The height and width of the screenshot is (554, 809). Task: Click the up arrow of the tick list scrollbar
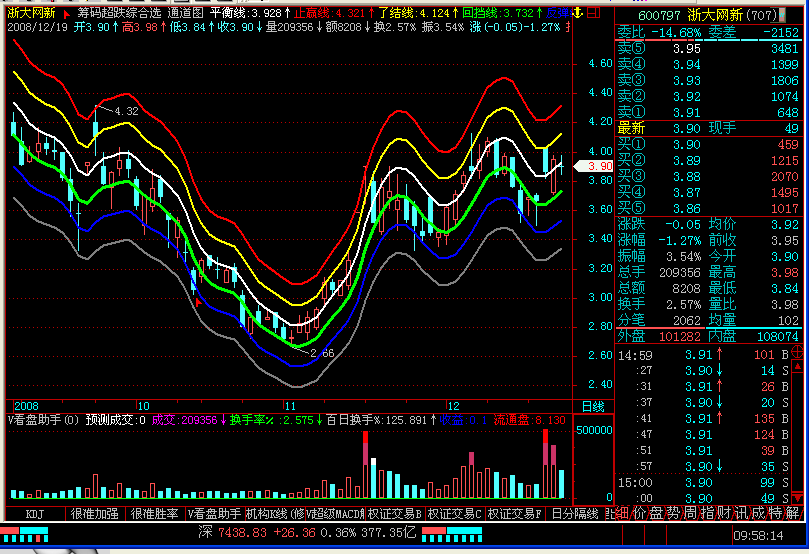tap(797, 366)
